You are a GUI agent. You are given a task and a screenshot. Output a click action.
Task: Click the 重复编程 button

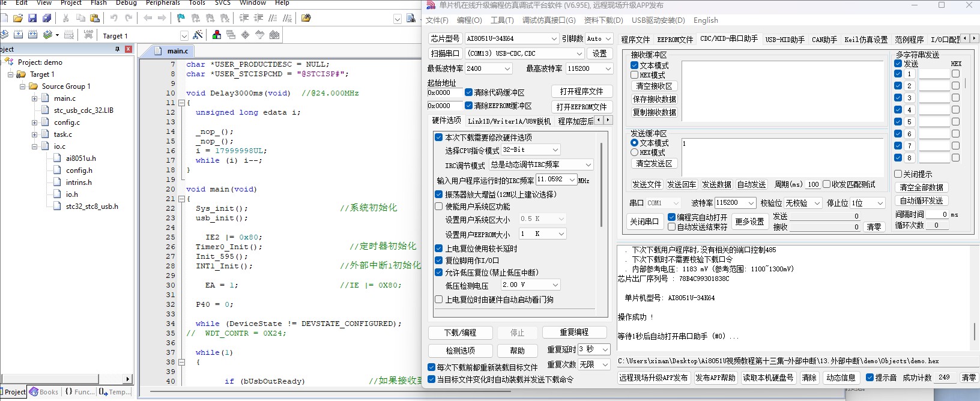click(x=575, y=332)
